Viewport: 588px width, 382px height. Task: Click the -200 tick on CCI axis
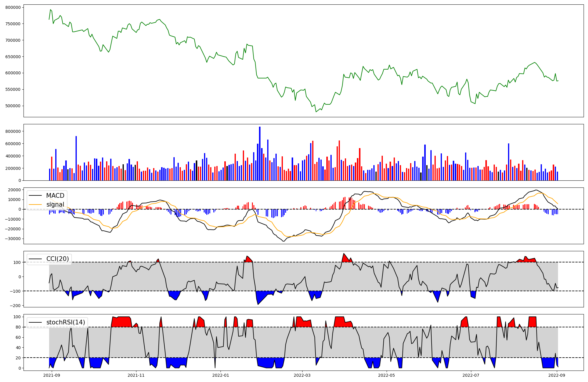click(15, 306)
